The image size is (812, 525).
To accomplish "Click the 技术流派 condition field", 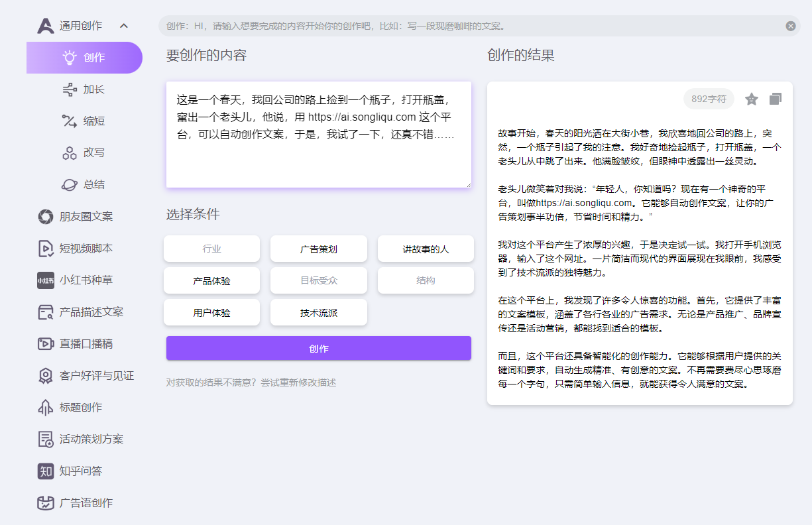I will pyautogui.click(x=319, y=312).
